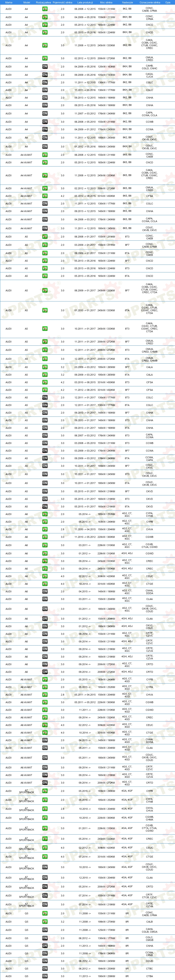
Task: Click the Oznaczenie silnika column header
Action: click(x=150, y=2)
